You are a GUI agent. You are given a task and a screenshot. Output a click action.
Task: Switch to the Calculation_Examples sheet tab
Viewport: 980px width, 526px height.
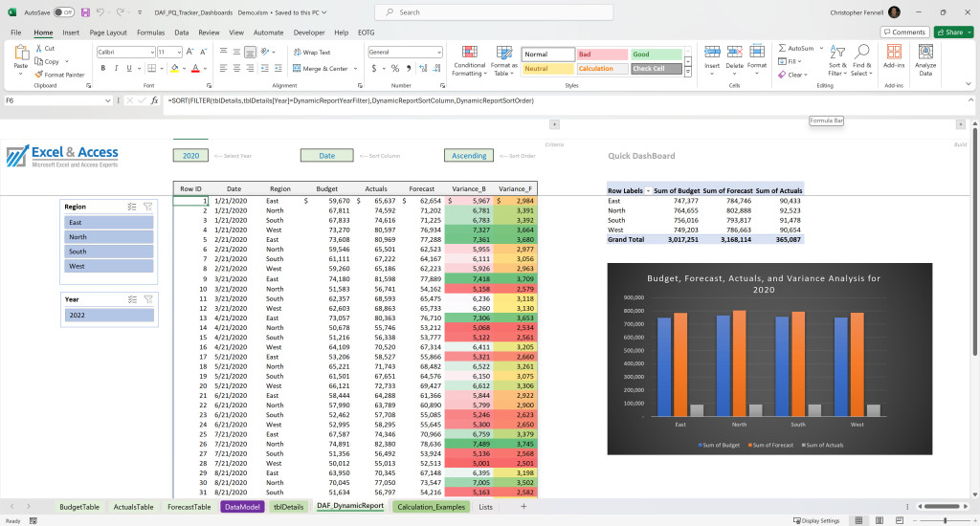click(432, 507)
